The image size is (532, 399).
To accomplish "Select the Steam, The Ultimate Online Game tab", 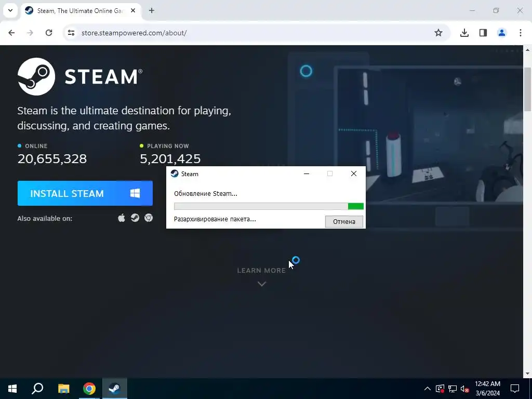I will (82, 10).
